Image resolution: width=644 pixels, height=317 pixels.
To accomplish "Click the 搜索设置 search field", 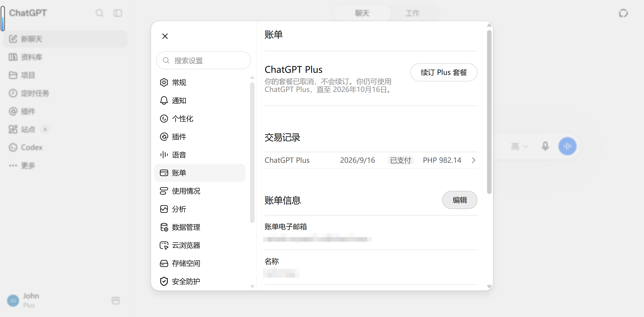I will tap(204, 60).
